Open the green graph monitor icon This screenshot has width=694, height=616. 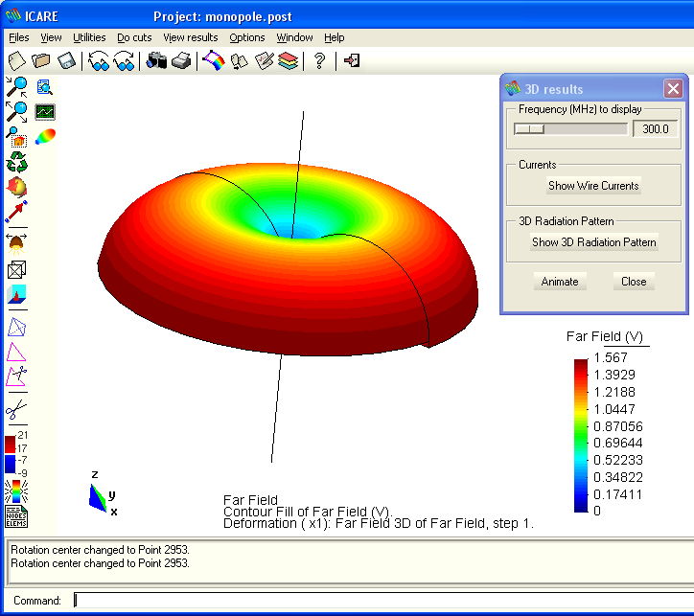(45, 112)
